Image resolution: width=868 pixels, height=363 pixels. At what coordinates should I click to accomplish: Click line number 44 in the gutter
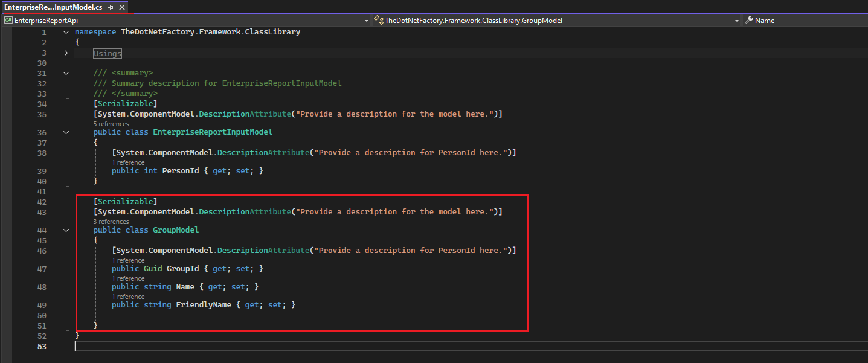42,230
